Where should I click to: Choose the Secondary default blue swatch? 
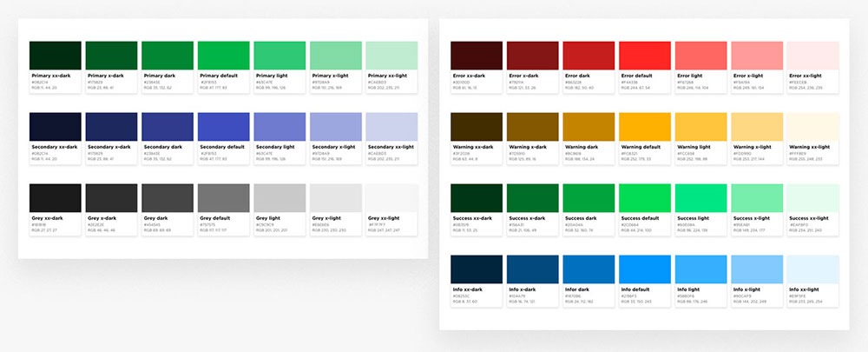pyautogui.click(x=224, y=127)
